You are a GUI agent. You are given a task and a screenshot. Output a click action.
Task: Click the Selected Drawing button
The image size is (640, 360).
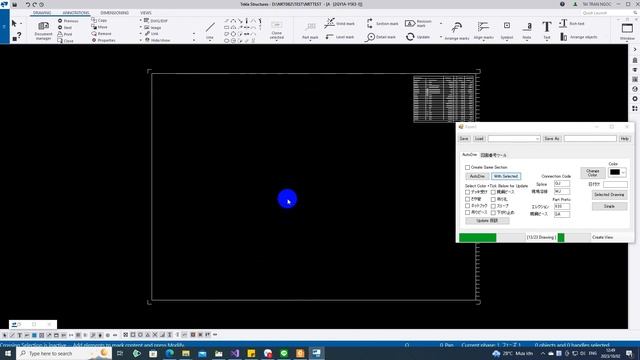(609, 195)
